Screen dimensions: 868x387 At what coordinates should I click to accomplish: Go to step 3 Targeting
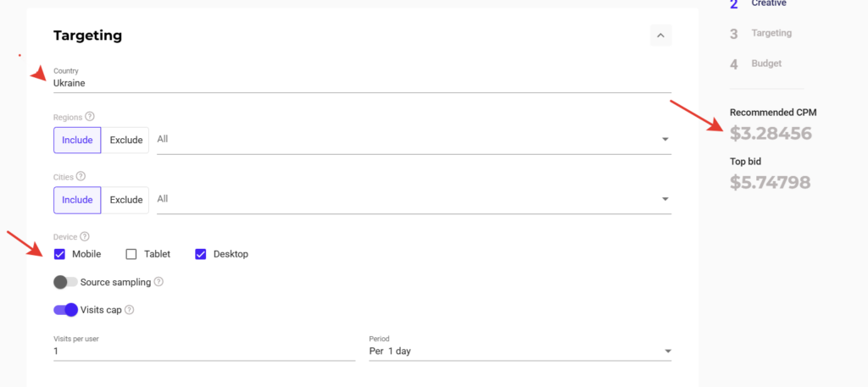click(771, 33)
